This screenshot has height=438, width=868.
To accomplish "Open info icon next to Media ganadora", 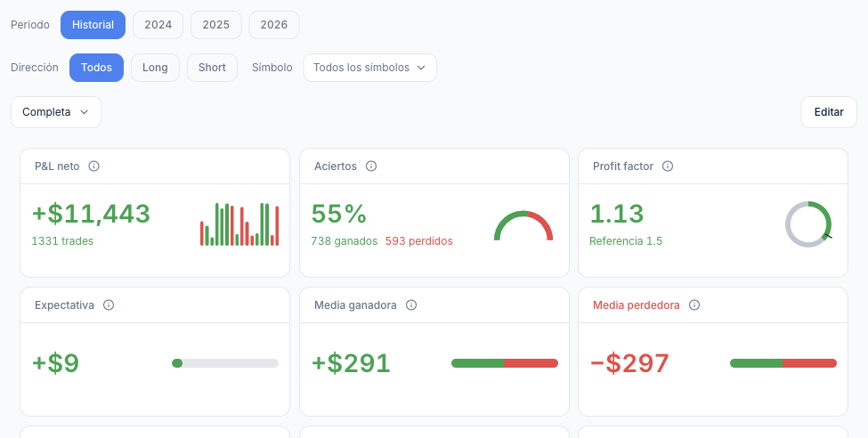I will pos(411,305).
